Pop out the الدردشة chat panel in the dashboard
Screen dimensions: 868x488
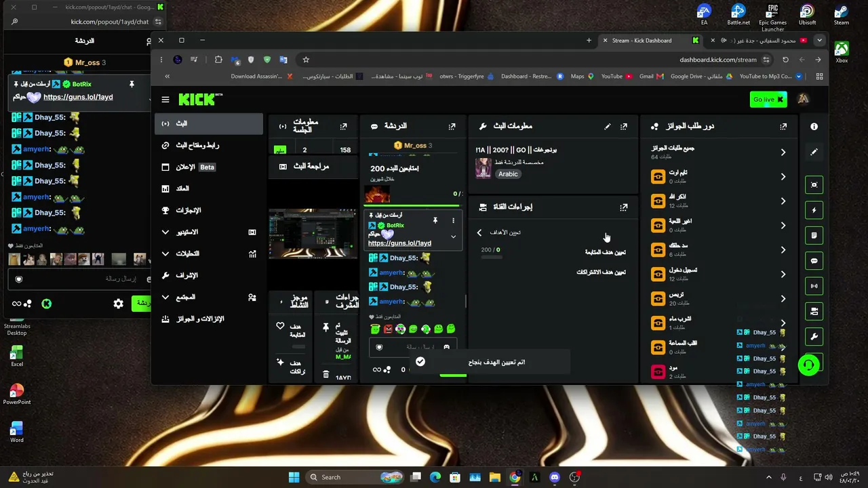click(452, 126)
